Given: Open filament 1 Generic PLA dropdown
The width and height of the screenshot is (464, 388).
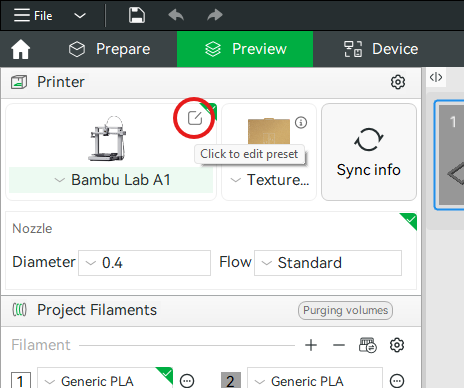Looking at the screenshot, I should click(x=105, y=379).
